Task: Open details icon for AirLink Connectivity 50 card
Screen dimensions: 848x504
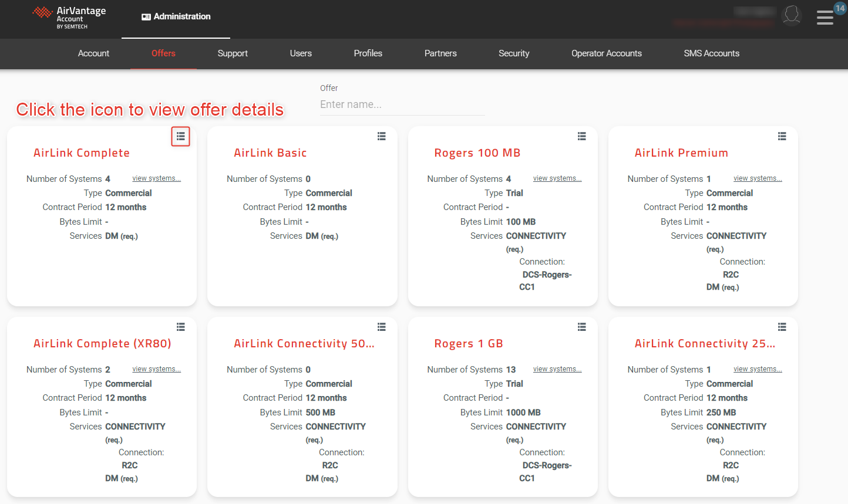Action: (x=381, y=327)
